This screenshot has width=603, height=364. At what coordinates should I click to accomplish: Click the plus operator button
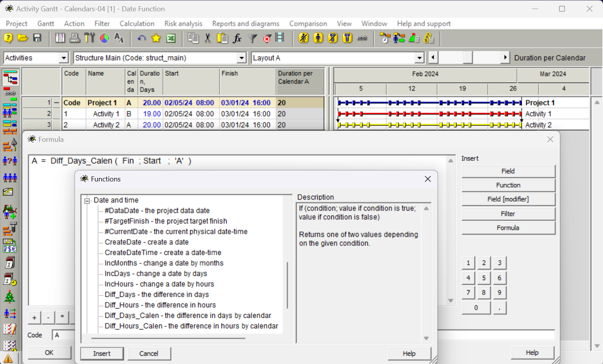(x=34, y=318)
